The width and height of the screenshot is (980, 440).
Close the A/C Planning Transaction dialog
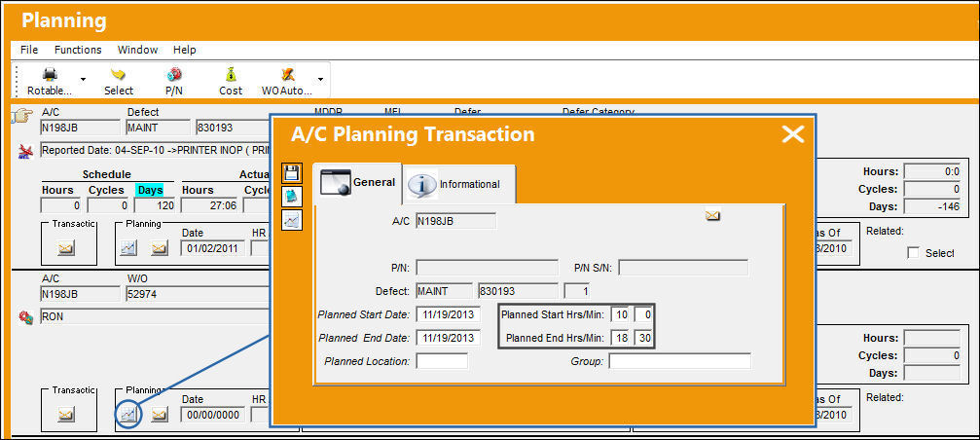pyautogui.click(x=792, y=133)
